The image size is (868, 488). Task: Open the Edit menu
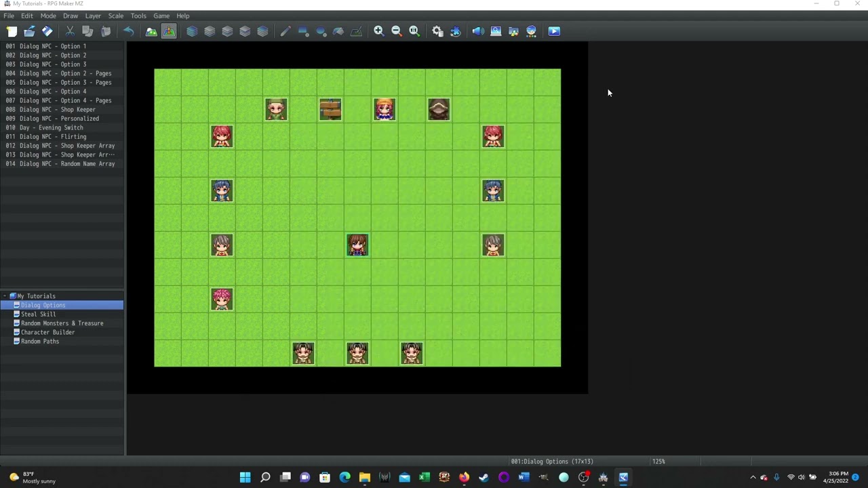[x=26, y=16]
